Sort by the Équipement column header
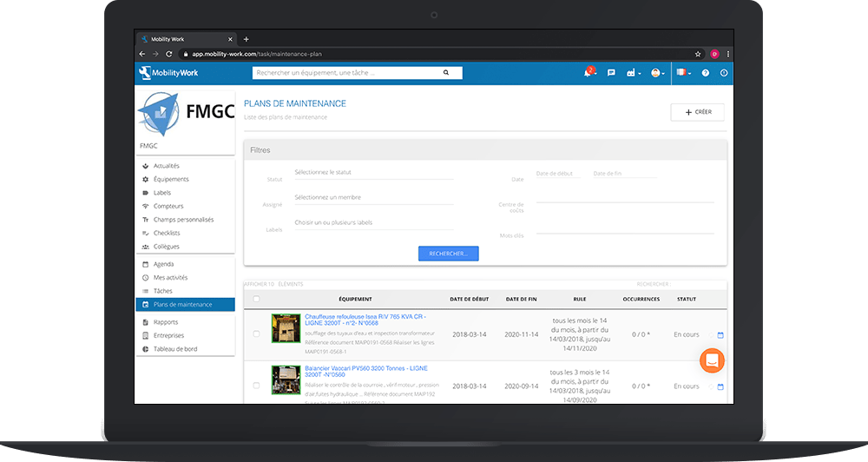 point(355,299)
